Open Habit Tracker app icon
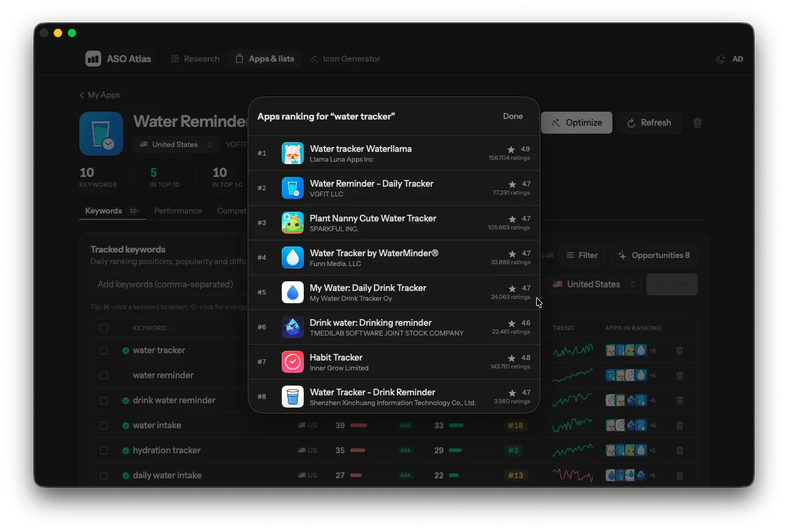Screen dimensions: 788x532 click(293, 362)
